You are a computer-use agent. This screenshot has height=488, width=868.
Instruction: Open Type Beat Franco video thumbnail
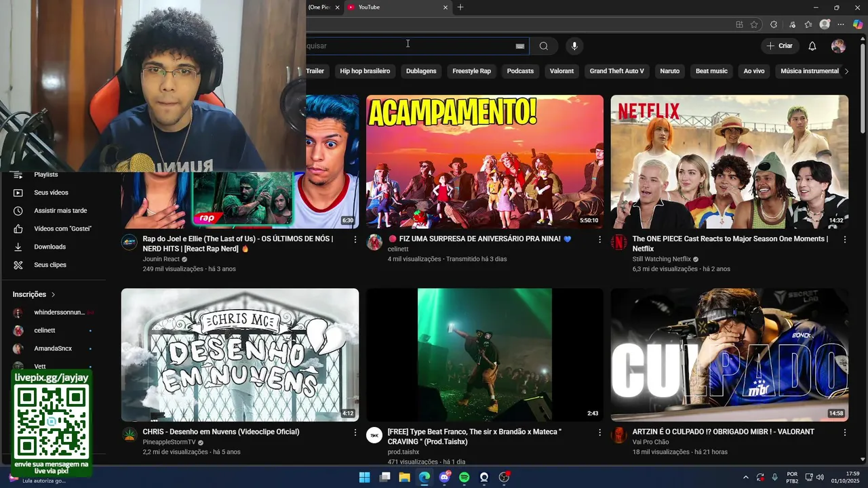point(484,355)
